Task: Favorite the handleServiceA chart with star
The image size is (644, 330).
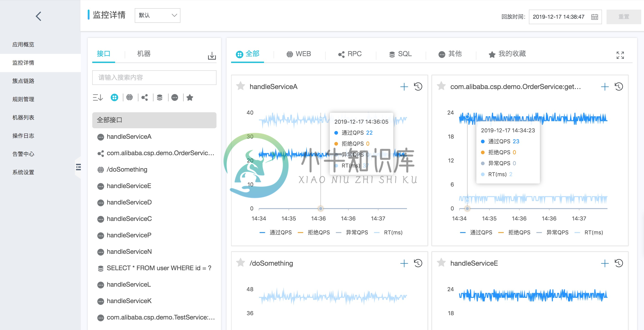Action: (x=240, y=86)
